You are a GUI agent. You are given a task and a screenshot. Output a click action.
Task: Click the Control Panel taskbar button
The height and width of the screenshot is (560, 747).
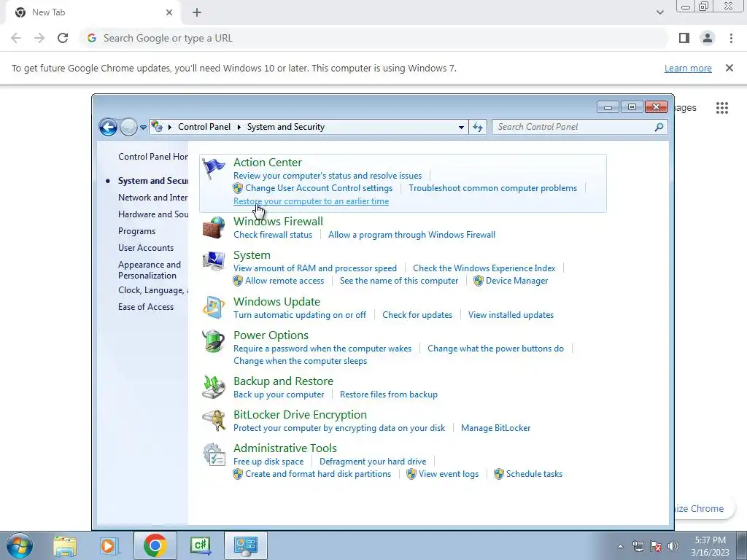pyautogui.click(x=246, y=545)
